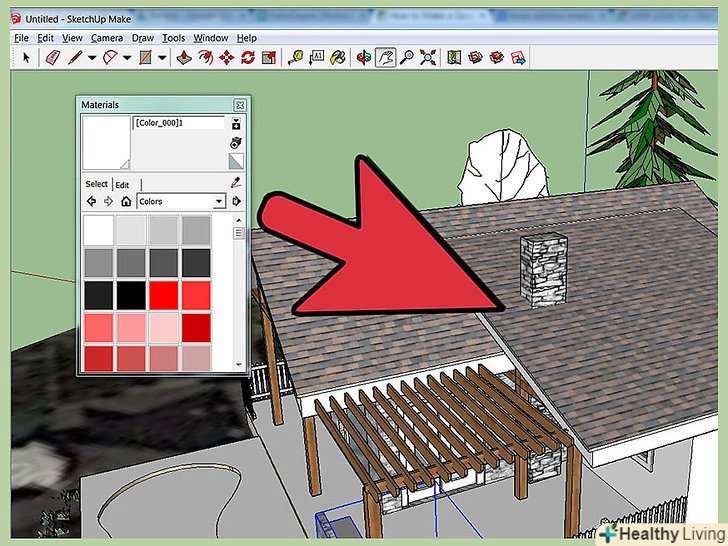
Task: Click the materials Back arrow
Action: click(x=91, y=201)
